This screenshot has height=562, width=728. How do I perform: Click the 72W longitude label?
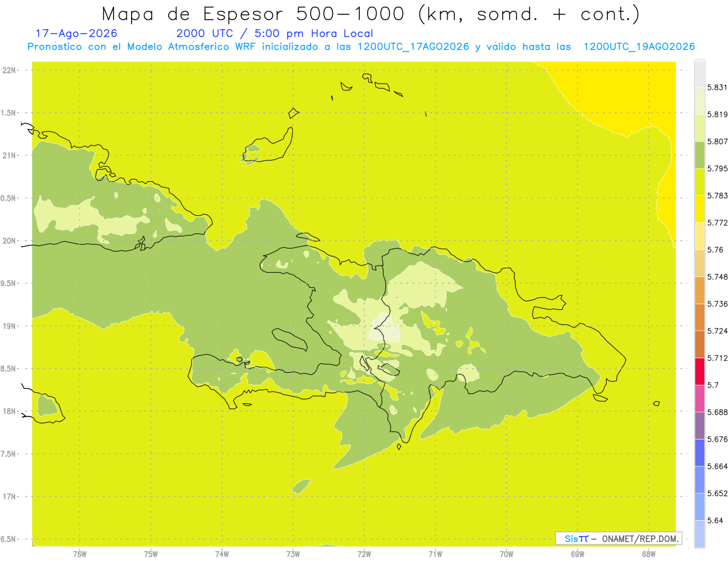click(364, 554)
